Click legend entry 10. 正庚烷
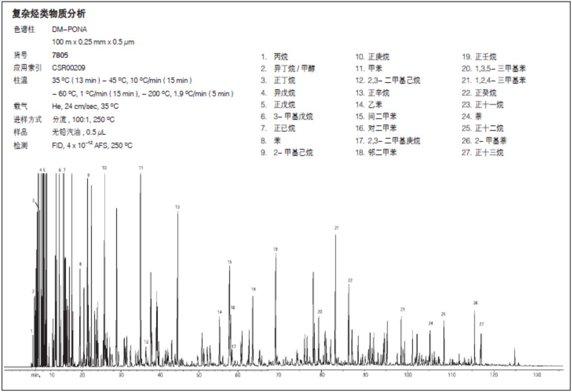This screenshot has width=572, height=392. point(373,57)
